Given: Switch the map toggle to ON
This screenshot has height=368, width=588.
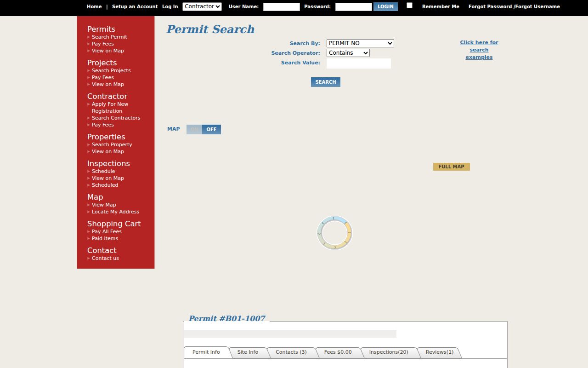Looking at the screenshot, I should pos(194,129).
